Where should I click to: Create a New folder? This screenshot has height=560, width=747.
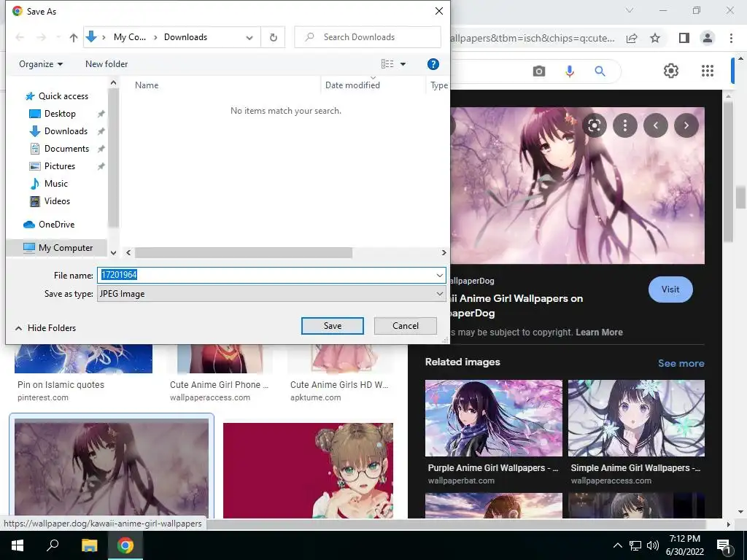coord(107,64)
